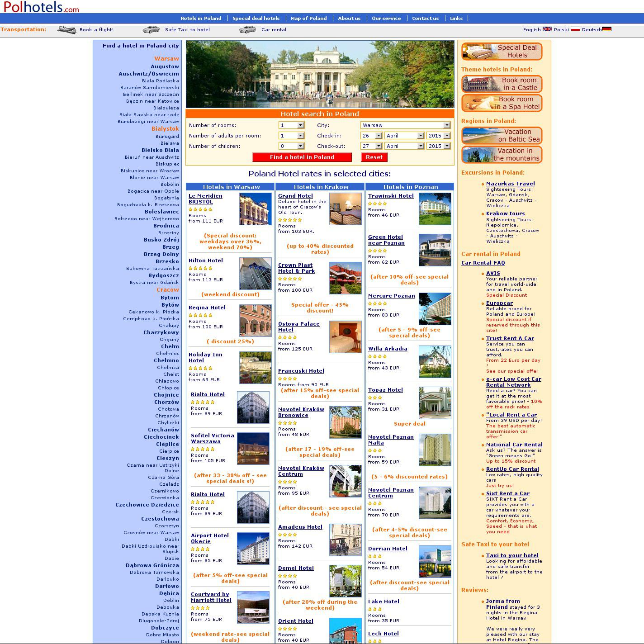Click the red Reset button
Screen dimensions: 644x644
coord(374,157)
